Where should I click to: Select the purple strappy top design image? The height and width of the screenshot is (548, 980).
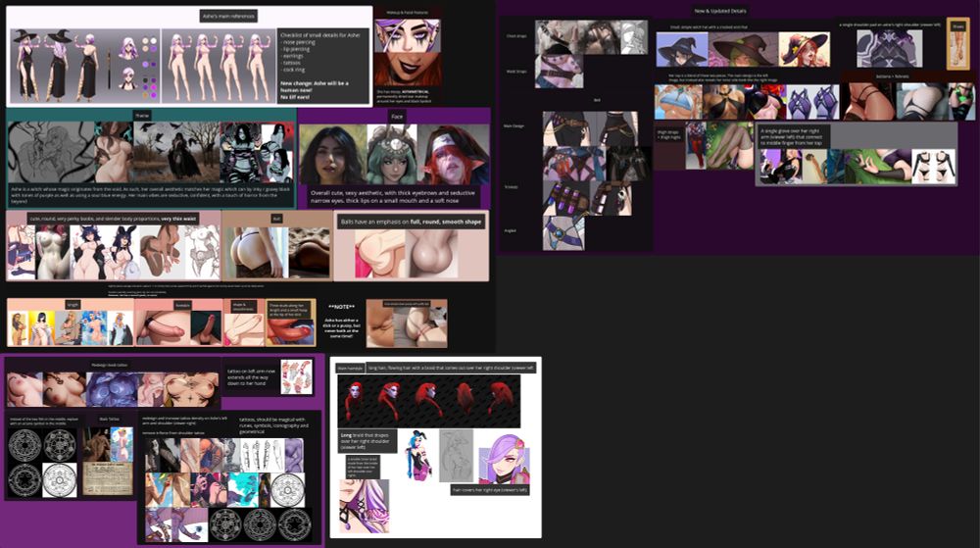click(x=813, y=101)
